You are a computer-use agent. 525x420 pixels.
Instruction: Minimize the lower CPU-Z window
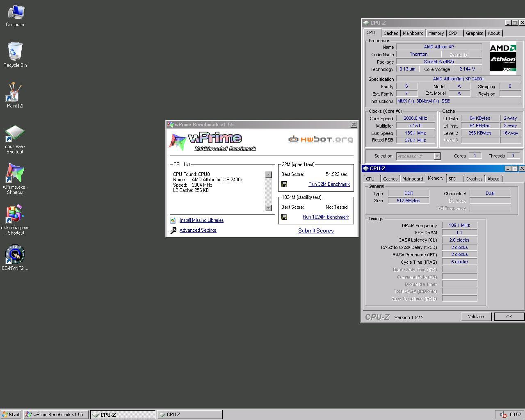click(x=508, y=169)
